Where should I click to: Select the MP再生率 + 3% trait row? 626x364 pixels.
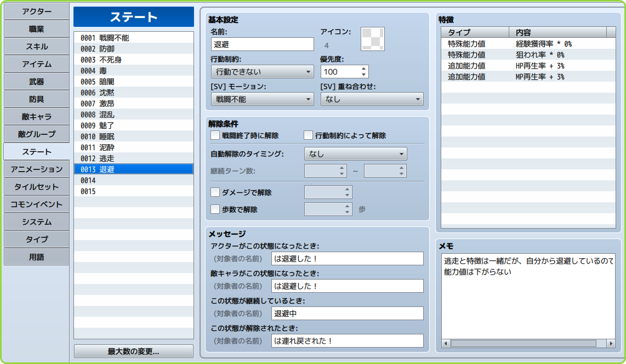point(528,77)
